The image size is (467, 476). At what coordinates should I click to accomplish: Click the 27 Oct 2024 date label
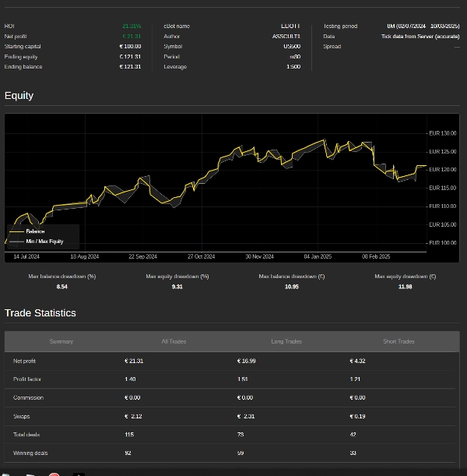coord(201,256)
